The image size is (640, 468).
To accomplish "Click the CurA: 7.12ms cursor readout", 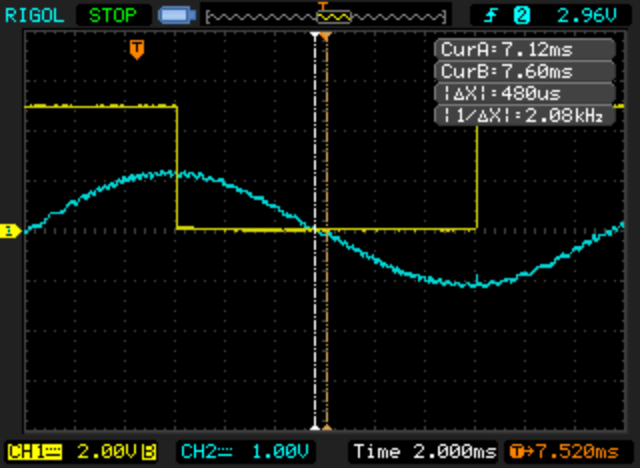I will point(525,49).
